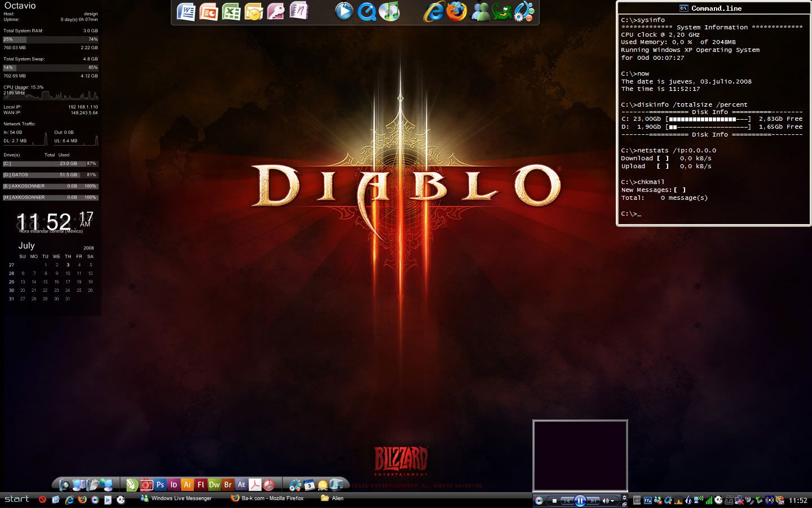Open the Panda antivirus tray icon
Screen dimensions: 812x508
(718, 500)
